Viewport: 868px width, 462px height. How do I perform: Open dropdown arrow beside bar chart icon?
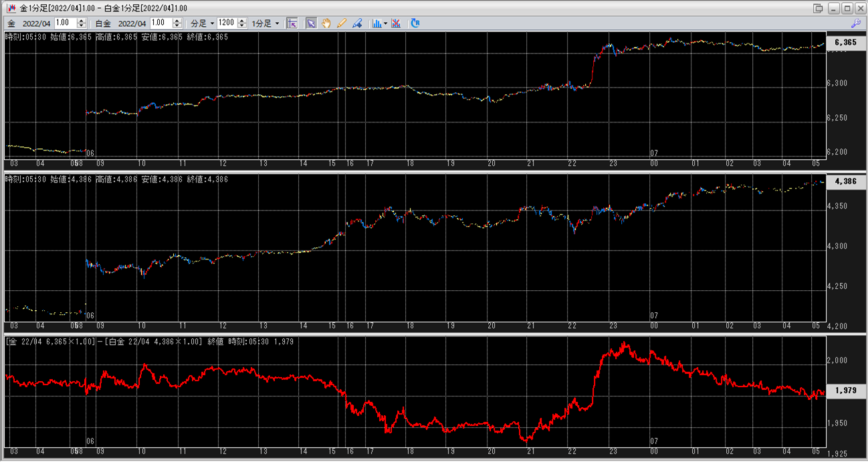(386, 23)
